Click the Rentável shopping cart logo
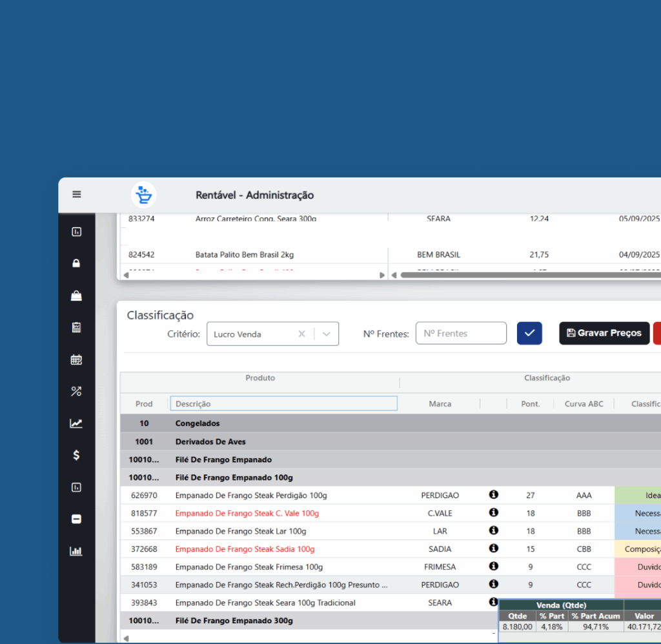 coord(144,195)
